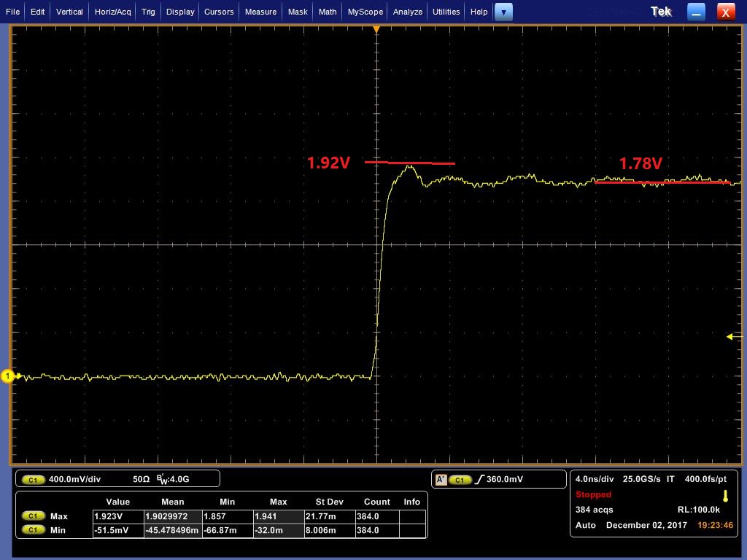Click the rising edge trigger slope symbol
The width and height of the screenshot is (747, 560).
point(479,479)
